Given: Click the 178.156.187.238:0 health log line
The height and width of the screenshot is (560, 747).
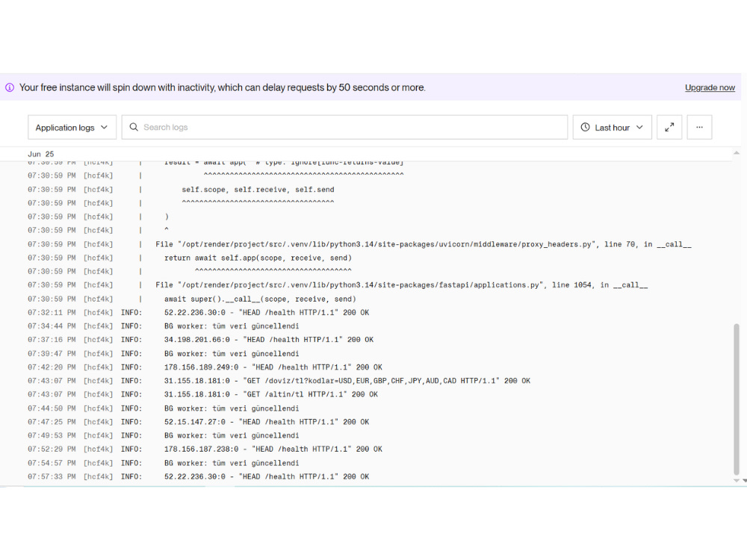Looking at the screenshot, I should pos(205,449).
